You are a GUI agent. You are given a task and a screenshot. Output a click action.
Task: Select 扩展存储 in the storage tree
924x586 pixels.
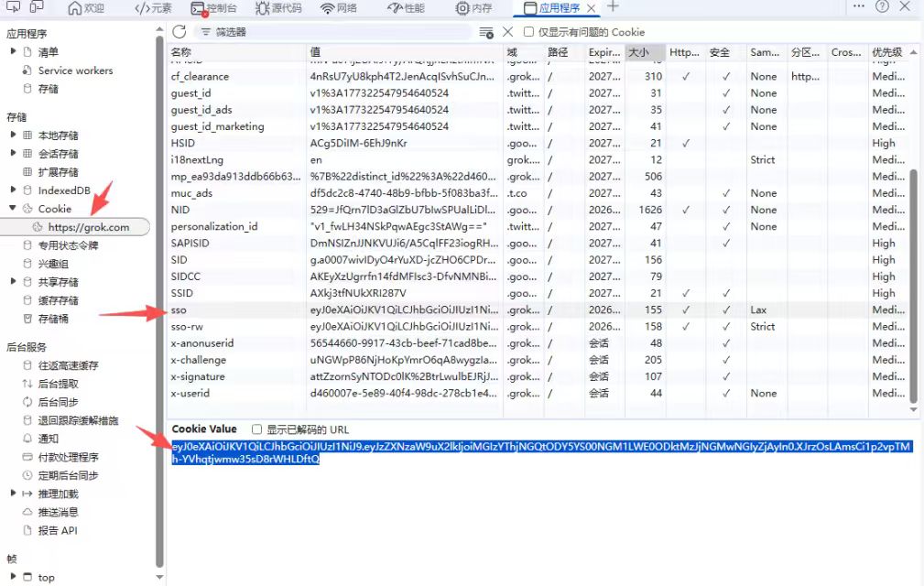click(x=58, y=172)
